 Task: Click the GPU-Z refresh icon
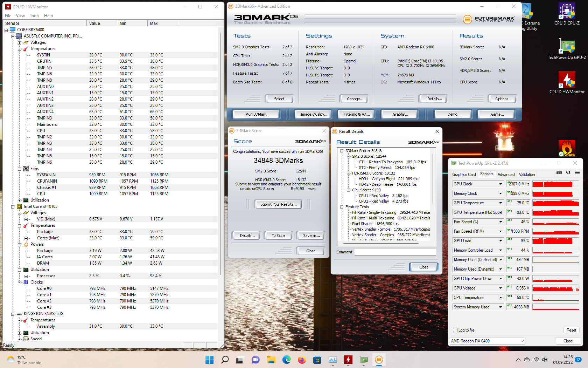click(568, 172)
